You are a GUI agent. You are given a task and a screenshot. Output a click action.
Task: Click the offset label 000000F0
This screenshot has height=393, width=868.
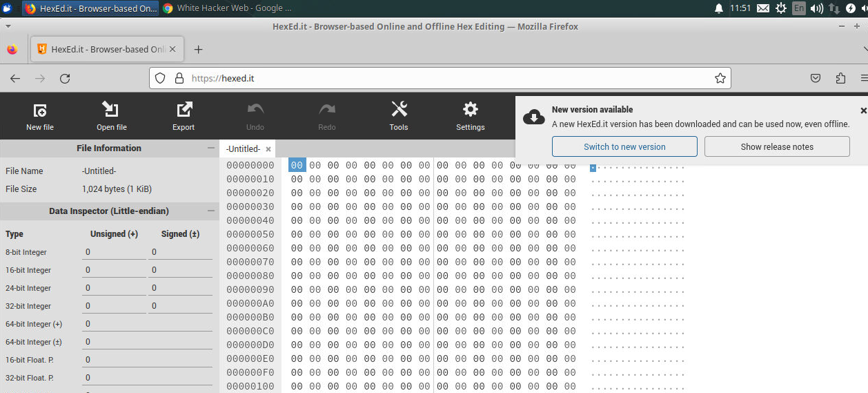point(250,372)
